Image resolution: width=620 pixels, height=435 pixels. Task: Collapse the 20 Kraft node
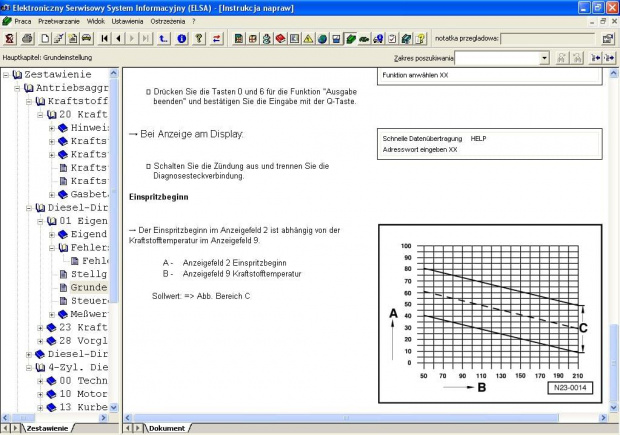point(40,115)
